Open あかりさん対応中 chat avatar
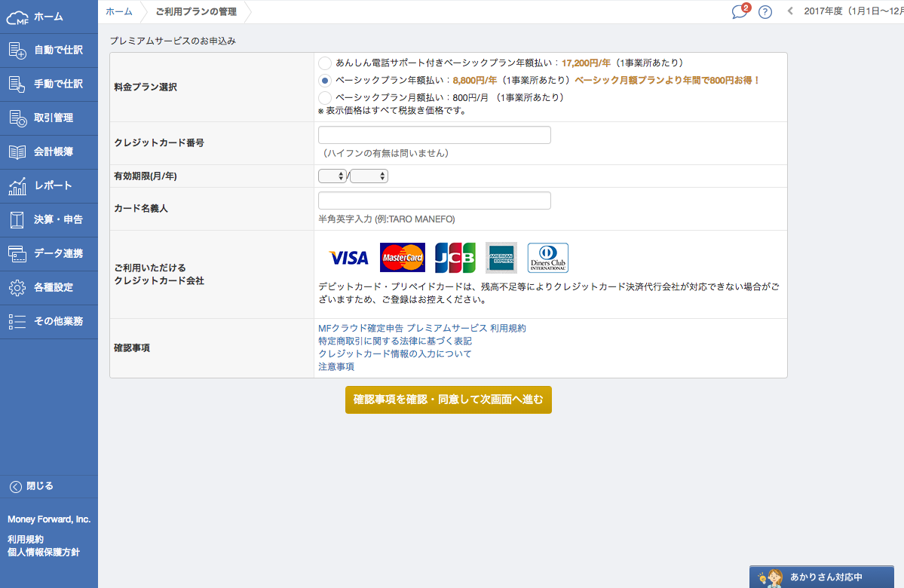The height and width of the screenshot is (588, 904). [x=771, y=577]
